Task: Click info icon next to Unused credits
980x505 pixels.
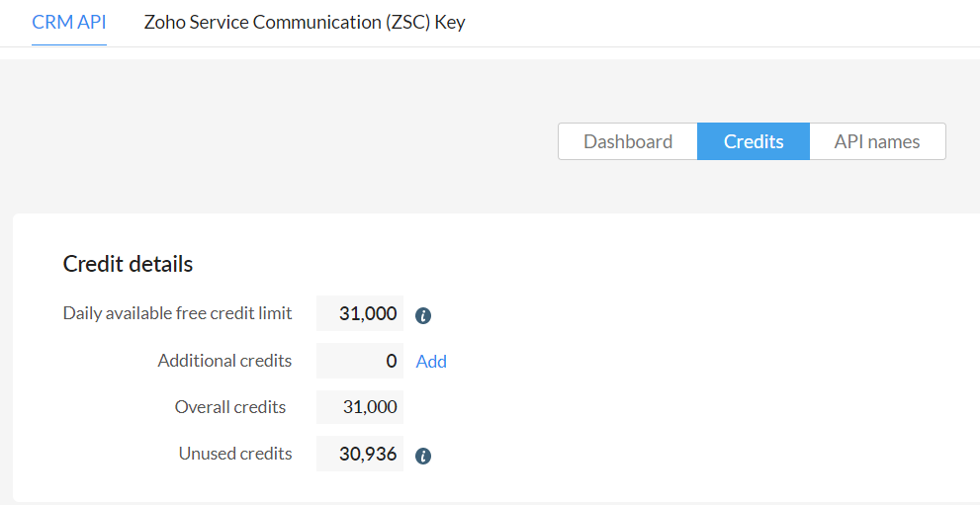Action: pyautogui.click(x=423, y=456)
